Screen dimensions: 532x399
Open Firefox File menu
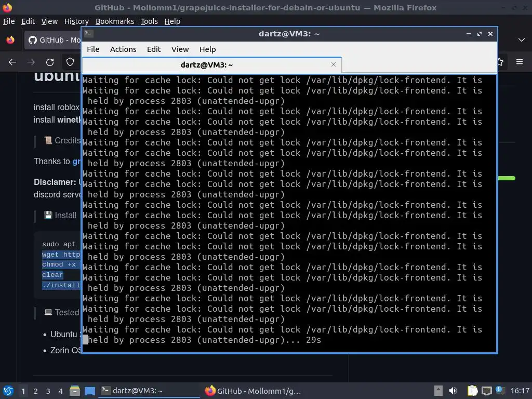[x=9, y=21]
